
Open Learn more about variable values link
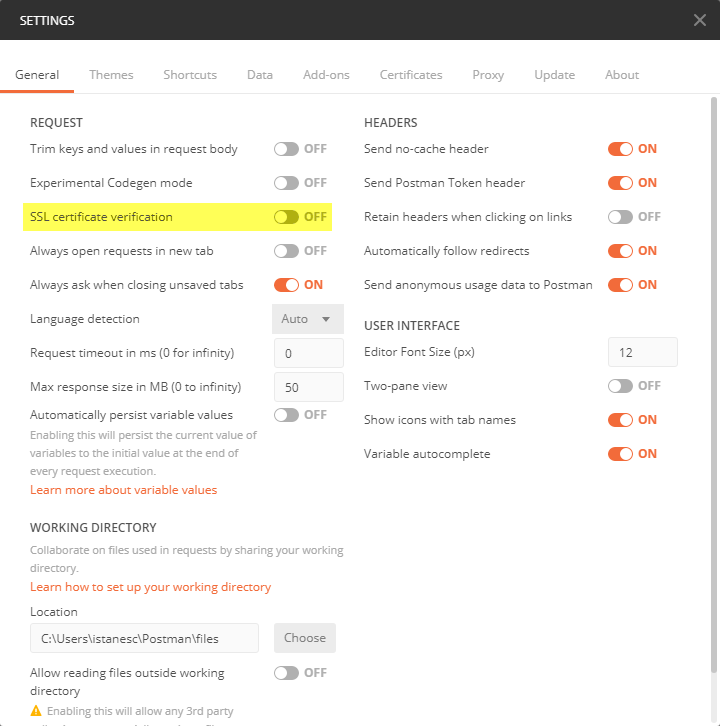point(123,490)
